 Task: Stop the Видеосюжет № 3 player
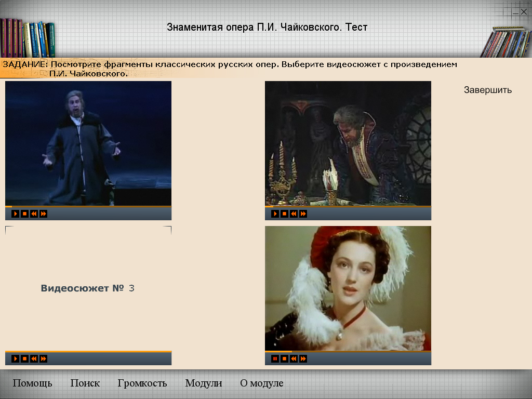coord(25,358)
